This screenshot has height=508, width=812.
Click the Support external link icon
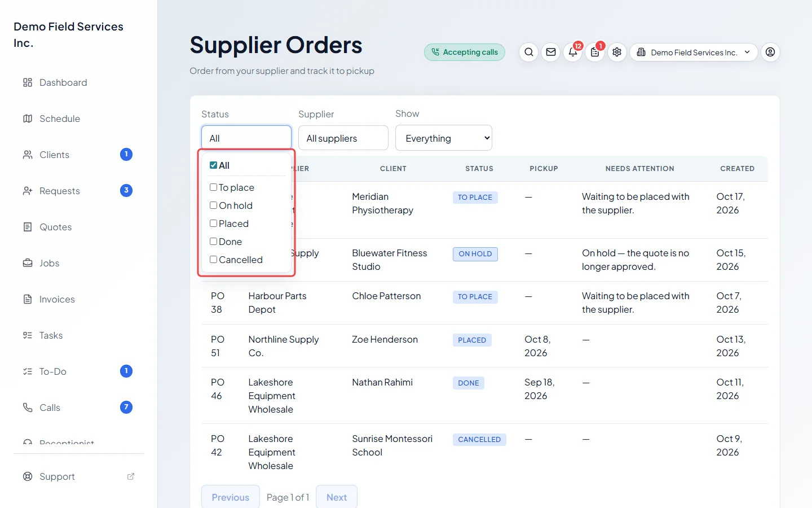click(x=131, y=476)
